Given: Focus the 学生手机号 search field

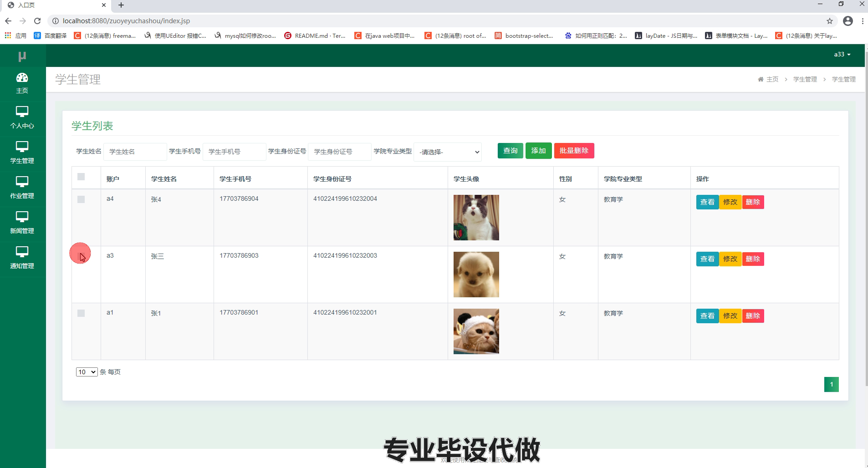Looking at the screenshot, I should (x=235, y=152).
